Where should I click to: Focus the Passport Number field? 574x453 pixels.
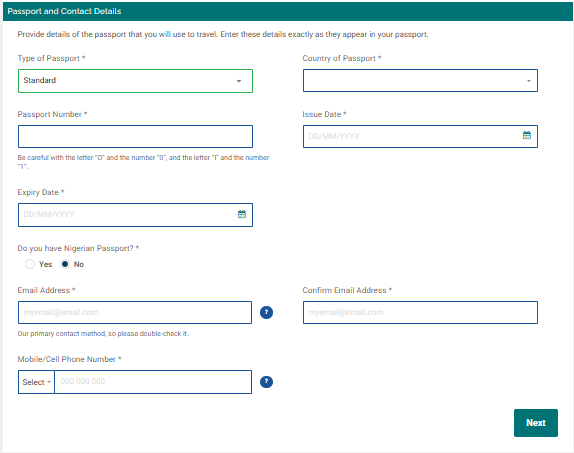(x=135, y=137)
